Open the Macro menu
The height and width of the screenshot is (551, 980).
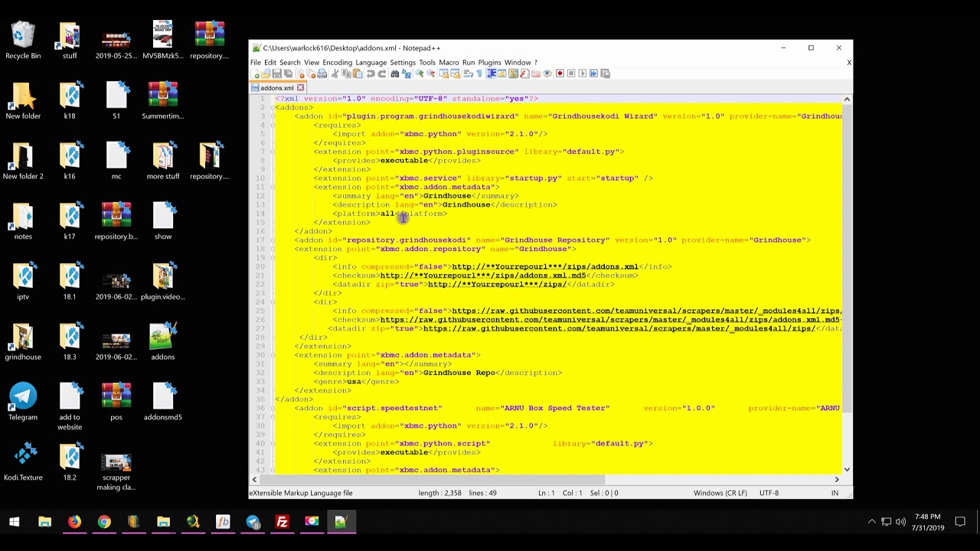click(449, 62)
